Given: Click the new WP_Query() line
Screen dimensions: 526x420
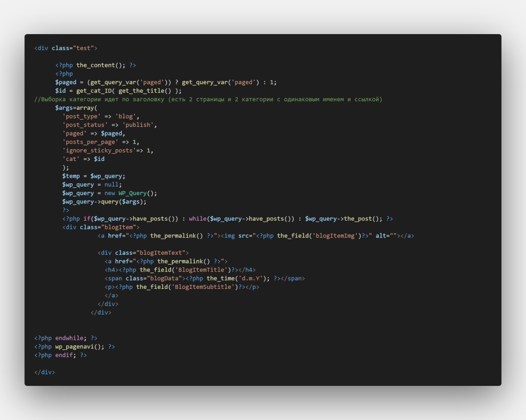Looking at the screenshot, I should click(110, 193).
